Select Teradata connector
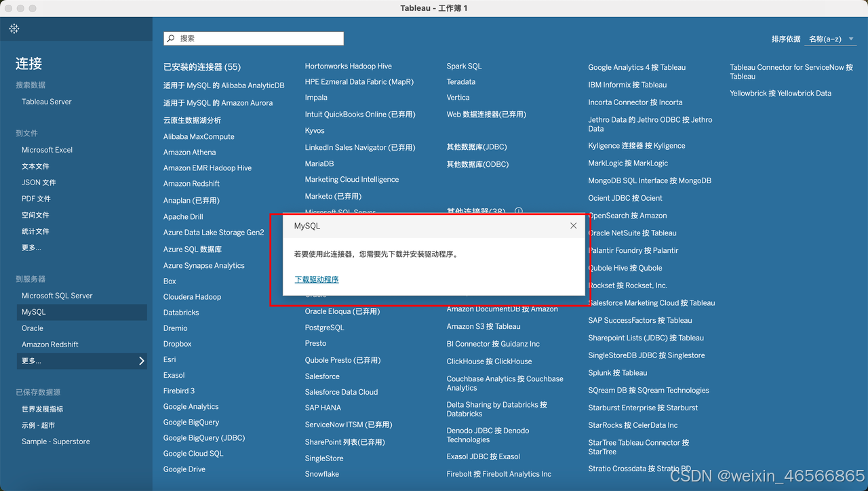This screenshot has width=868, height=491. [x=461, y=82]
